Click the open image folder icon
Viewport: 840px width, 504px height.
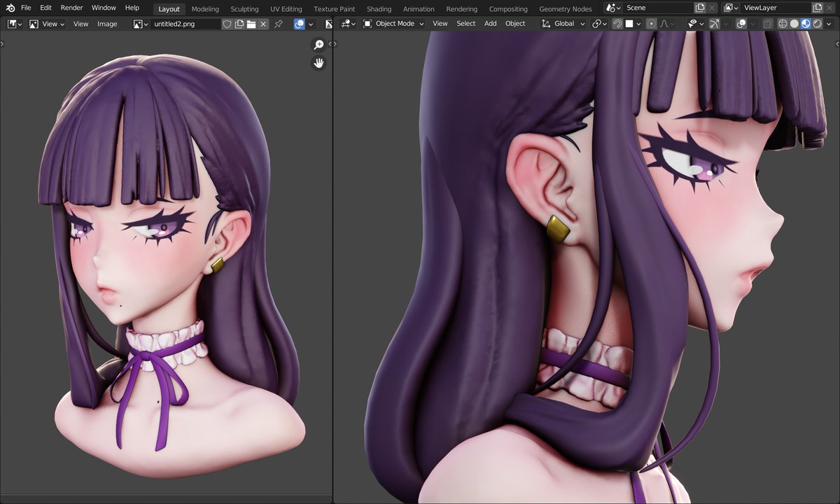point(251,24)
